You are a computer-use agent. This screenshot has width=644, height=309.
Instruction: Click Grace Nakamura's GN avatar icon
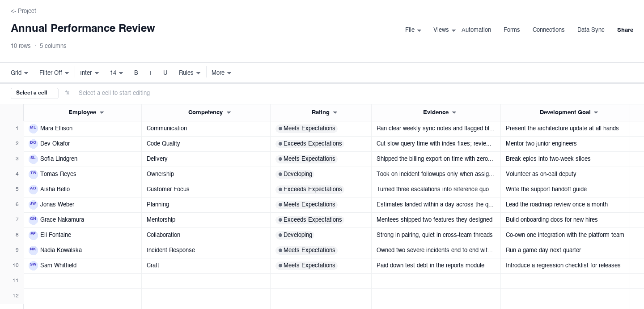coord(33,220)
